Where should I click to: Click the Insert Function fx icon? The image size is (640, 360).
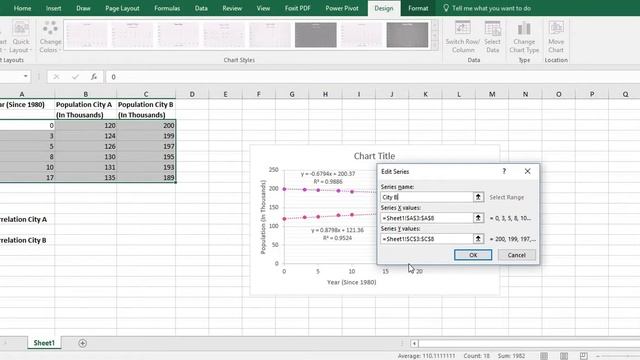coord(94,77)
